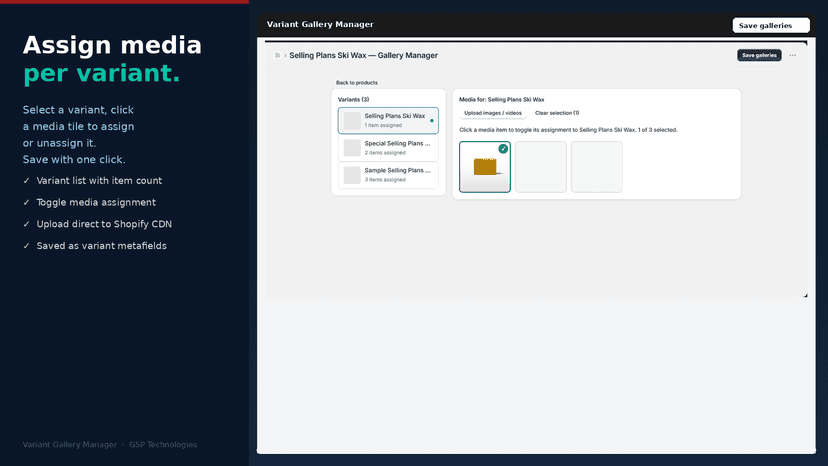This screenshot has height=466, width=828.
Task: Click 'Selling Plans Ski Wax — Gallery Manager' title
Action: [363, 55]
